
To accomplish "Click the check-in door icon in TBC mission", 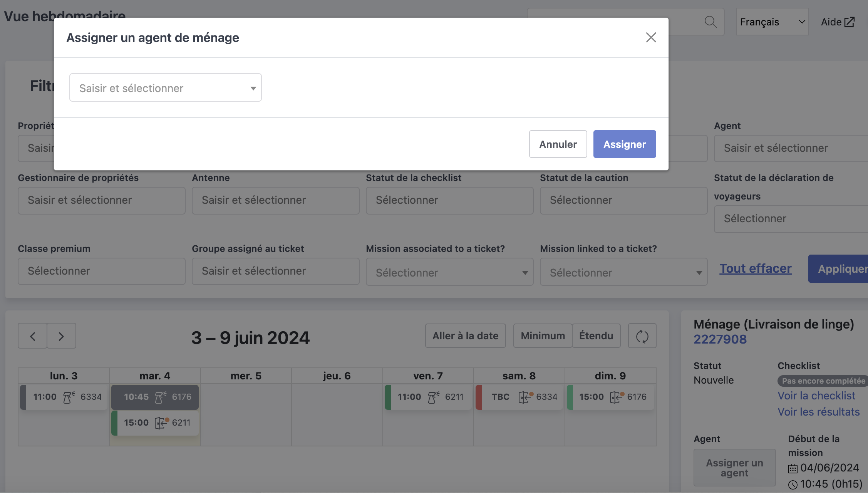I will pos(526,397).
